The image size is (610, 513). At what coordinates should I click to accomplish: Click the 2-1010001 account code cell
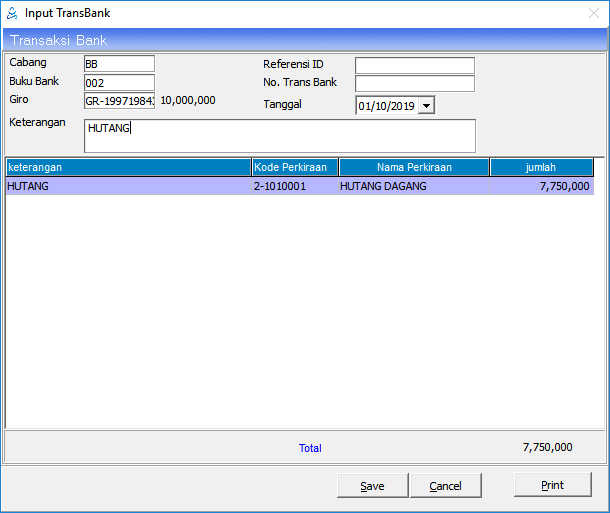pyautogui.click(x=280, y=186)
